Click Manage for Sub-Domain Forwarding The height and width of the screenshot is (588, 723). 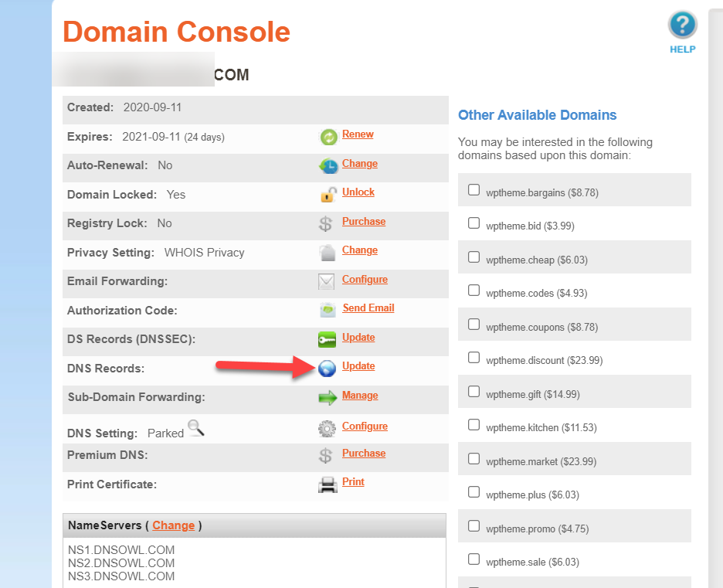pos(360,396)
